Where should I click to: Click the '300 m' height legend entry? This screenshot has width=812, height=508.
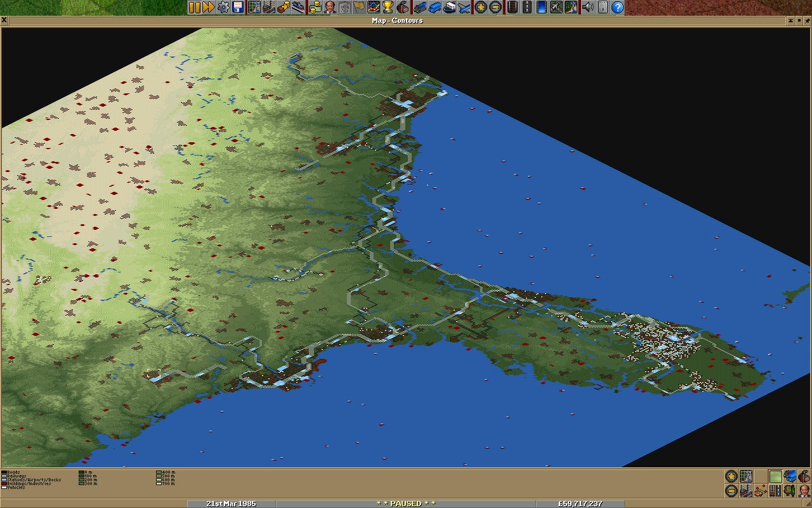coord(88,484)
